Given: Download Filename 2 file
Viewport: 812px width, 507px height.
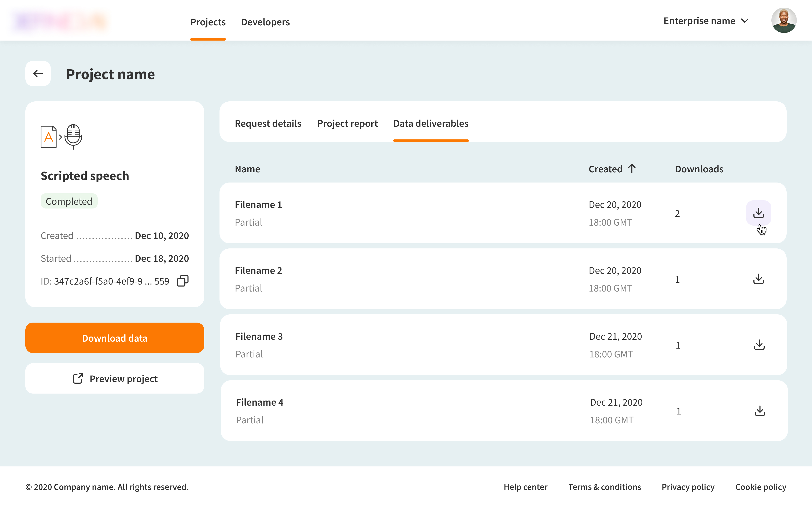Looking at the screenshot, I should pos(758,279).
